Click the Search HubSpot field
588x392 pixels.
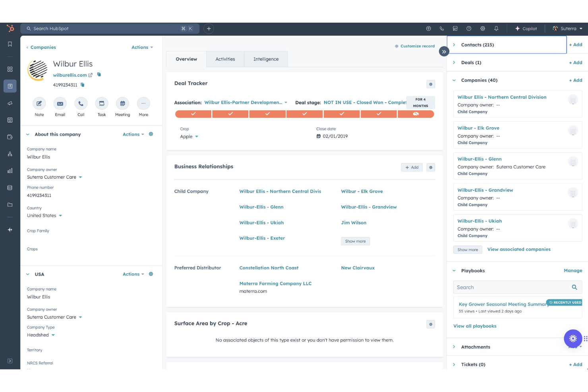tap(109, 29)
